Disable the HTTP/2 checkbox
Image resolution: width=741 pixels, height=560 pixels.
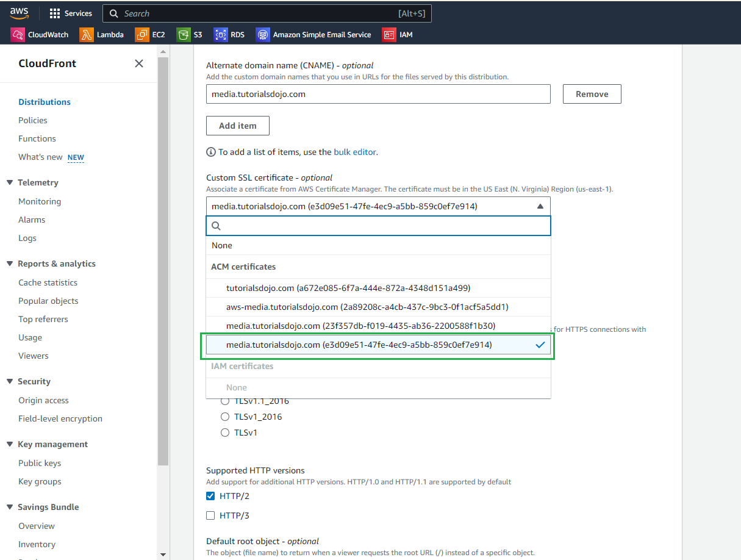click(x=210, y=496)
